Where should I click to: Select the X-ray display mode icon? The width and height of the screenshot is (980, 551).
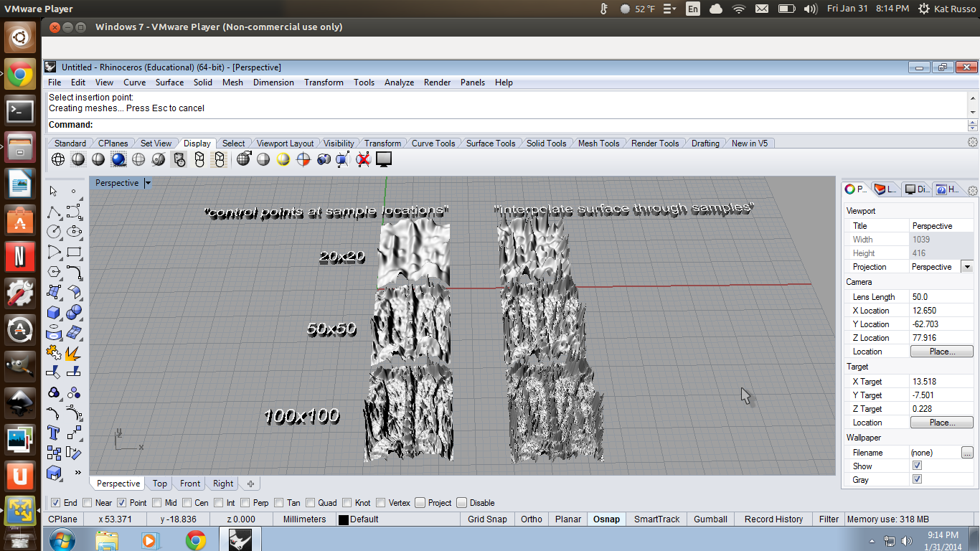[159, 159]
